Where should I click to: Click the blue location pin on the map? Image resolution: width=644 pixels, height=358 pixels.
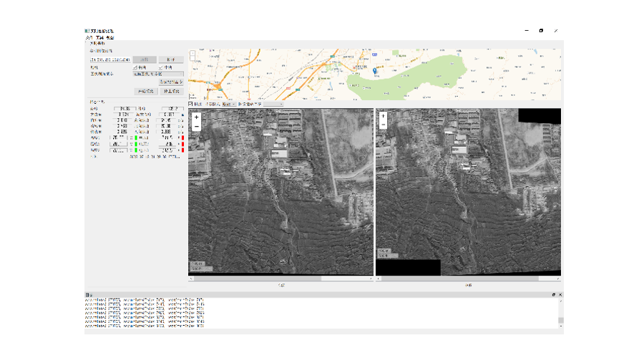pos(376,70)
